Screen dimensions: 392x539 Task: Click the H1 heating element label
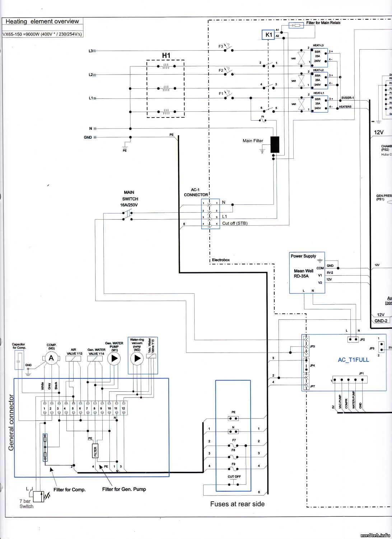pos(166,55)
